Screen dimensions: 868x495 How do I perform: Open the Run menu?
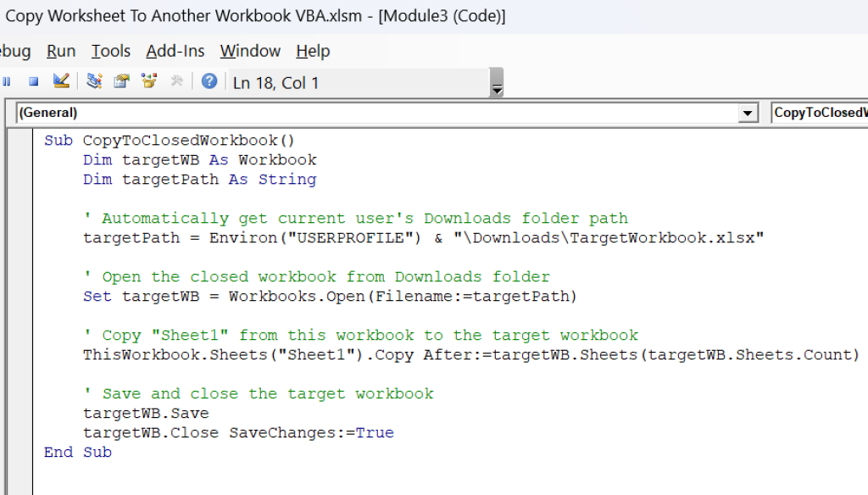(60, 51)
